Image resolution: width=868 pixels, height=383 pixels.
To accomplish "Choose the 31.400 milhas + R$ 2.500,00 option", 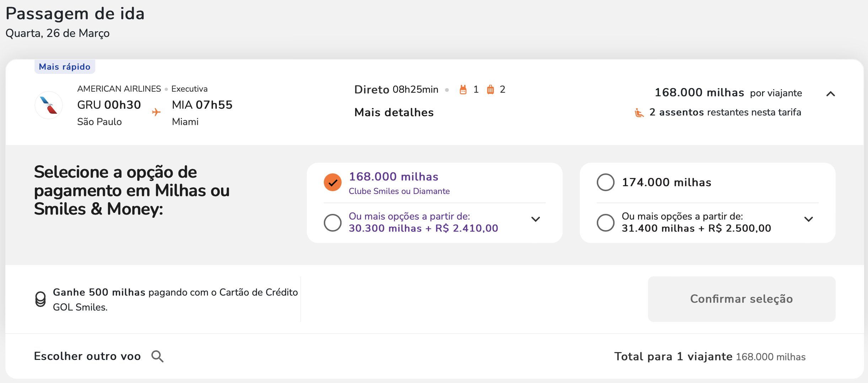I will (x=606, y=223).
